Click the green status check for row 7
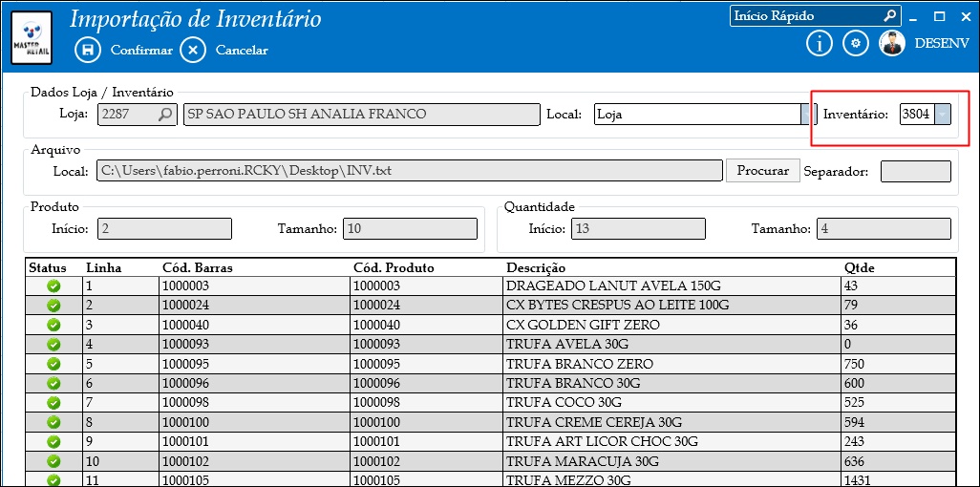The width and height of the screenshot is (980, 487). pyautogui.click(x=54, y=403)
